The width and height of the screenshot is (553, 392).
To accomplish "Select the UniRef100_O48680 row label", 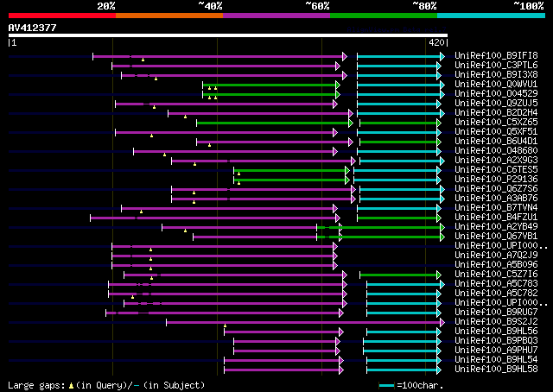I will [496, 151].
